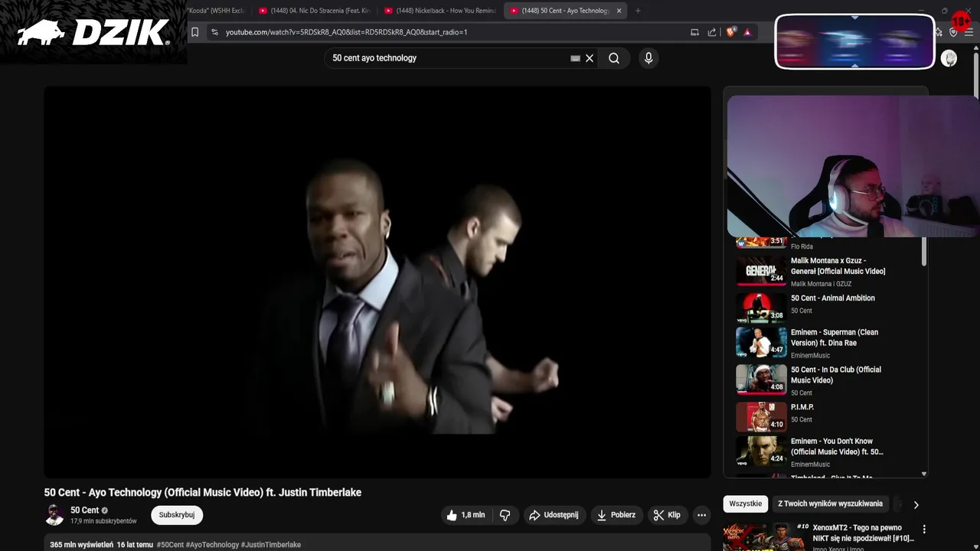
Task: Open the YouTube account avatar menu
Action: [949, 59]
